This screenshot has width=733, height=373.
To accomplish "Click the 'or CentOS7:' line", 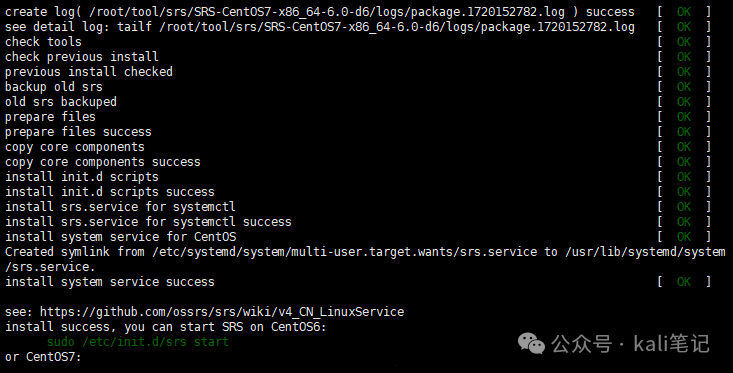I will pyautogui.click(x=43, y=357).
